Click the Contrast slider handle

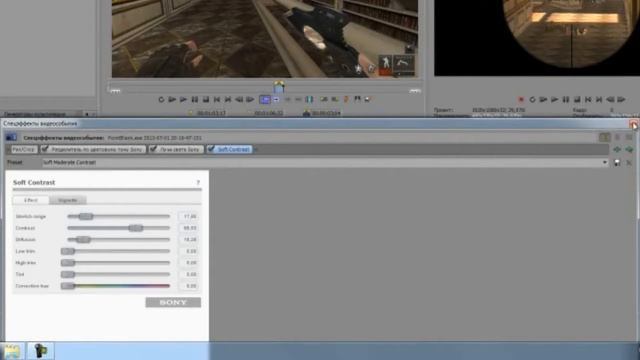136,228
